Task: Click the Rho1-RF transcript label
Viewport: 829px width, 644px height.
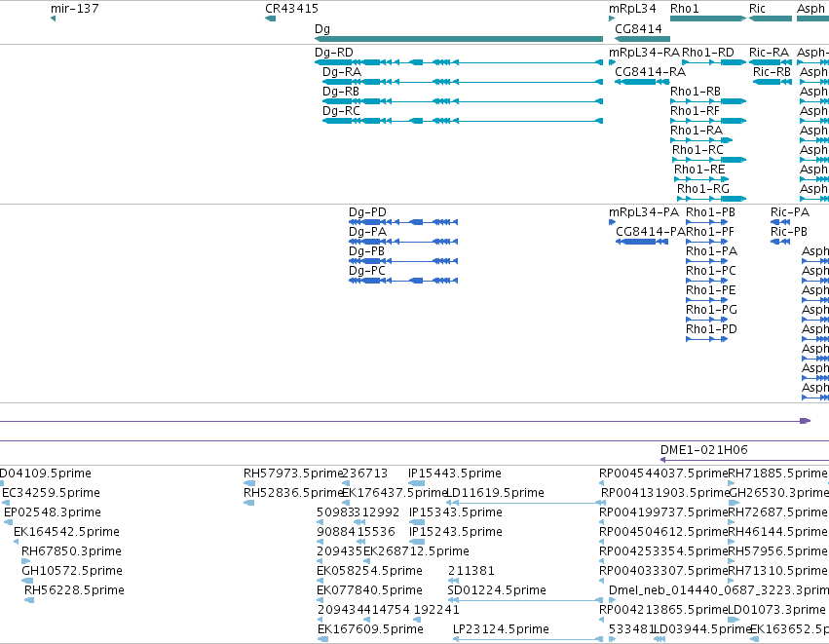Action: click(696, 111)
